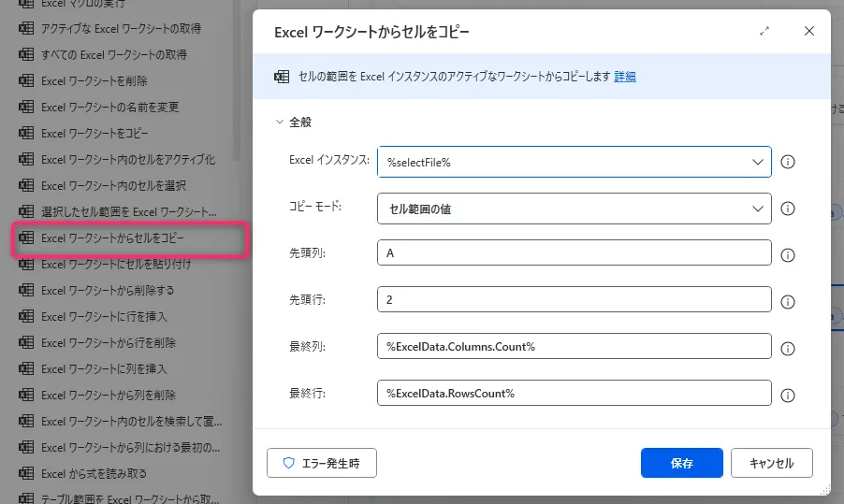The height and width of the screenshot is (504, 844).
Task: Click info icon for 先頭列 field
Action: pyautogui.click(x=788, y=254)
